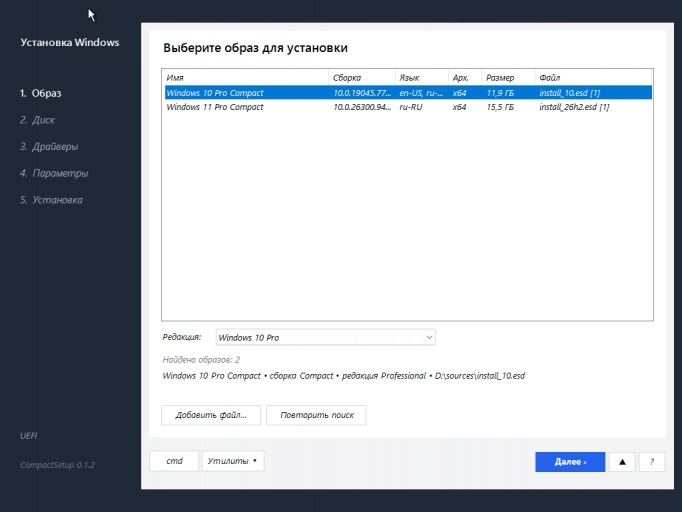Open help with the question mark button
Viewport: 682px width, 512px height.
(x=652, y=462)
